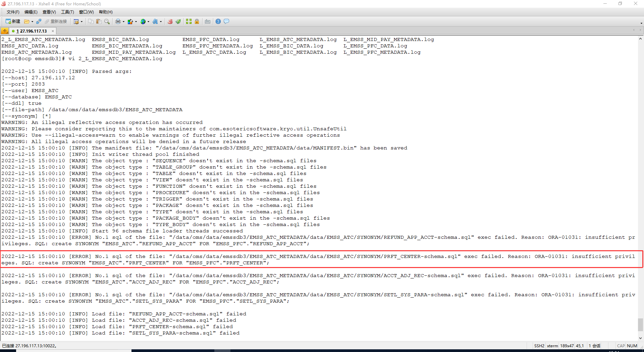Image resolution: width=644 pixels, height=352 pixels.
Task: Click the EMSS_PFC_METADATA.log file name
Action: (218, 46)
